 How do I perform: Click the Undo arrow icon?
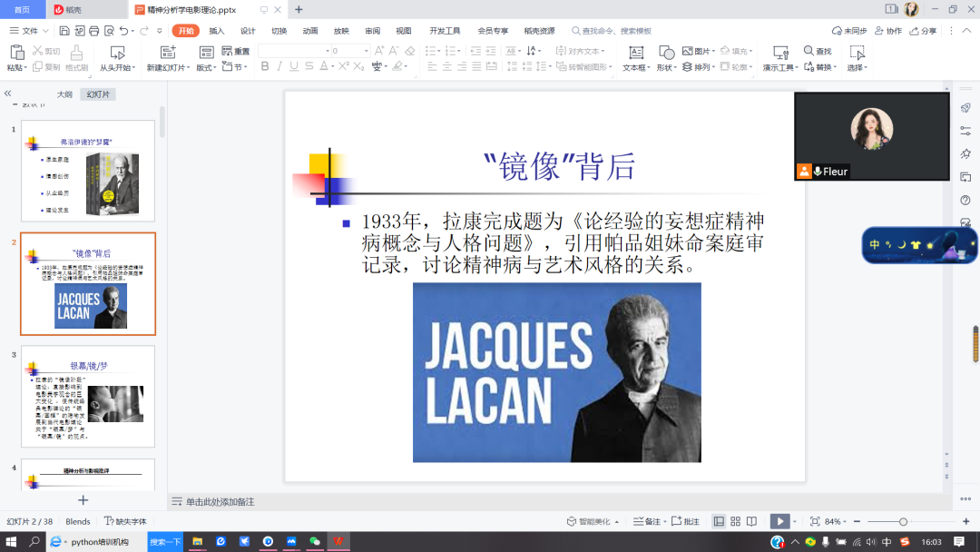(122, 31)
